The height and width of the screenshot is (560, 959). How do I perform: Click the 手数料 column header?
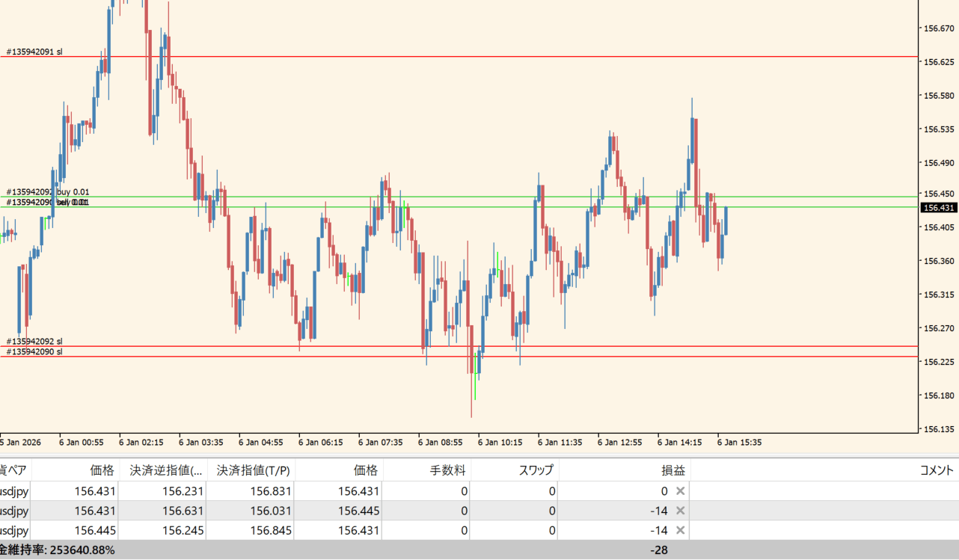tap(447, 470)
